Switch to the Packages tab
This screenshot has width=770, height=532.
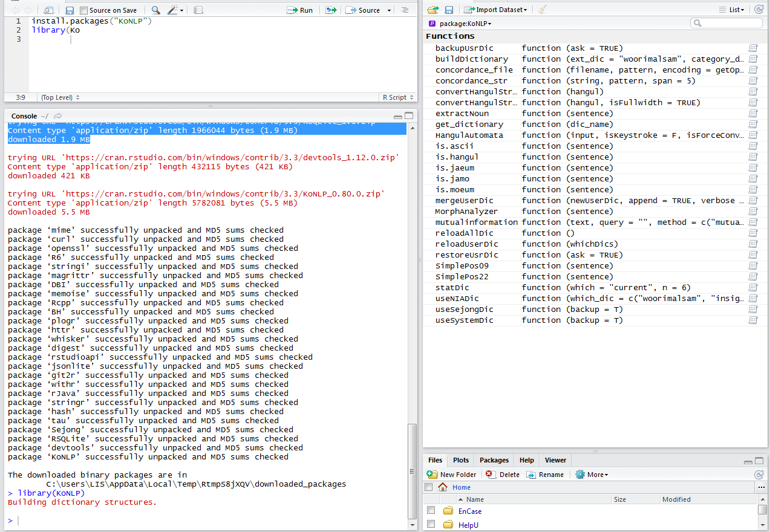point(494,460)
